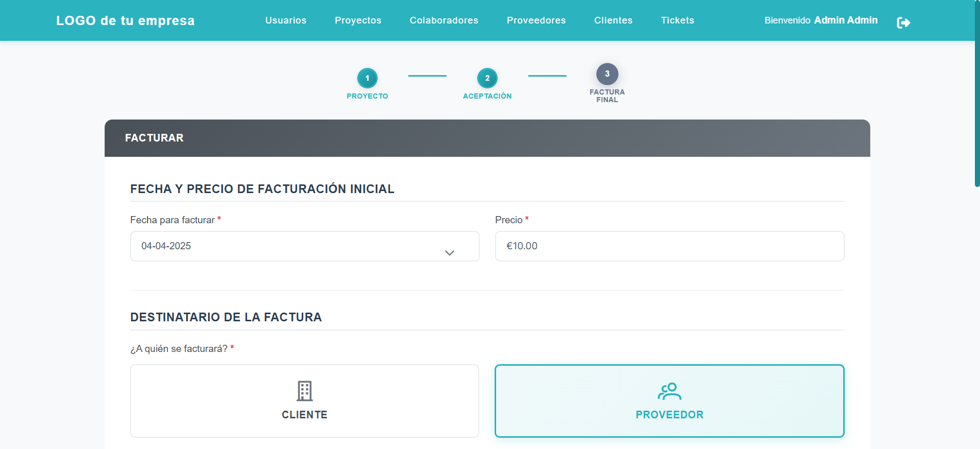Click the building icon on Cliente card
The width and height of the screenshot is (980, 449).
point(305,391)
